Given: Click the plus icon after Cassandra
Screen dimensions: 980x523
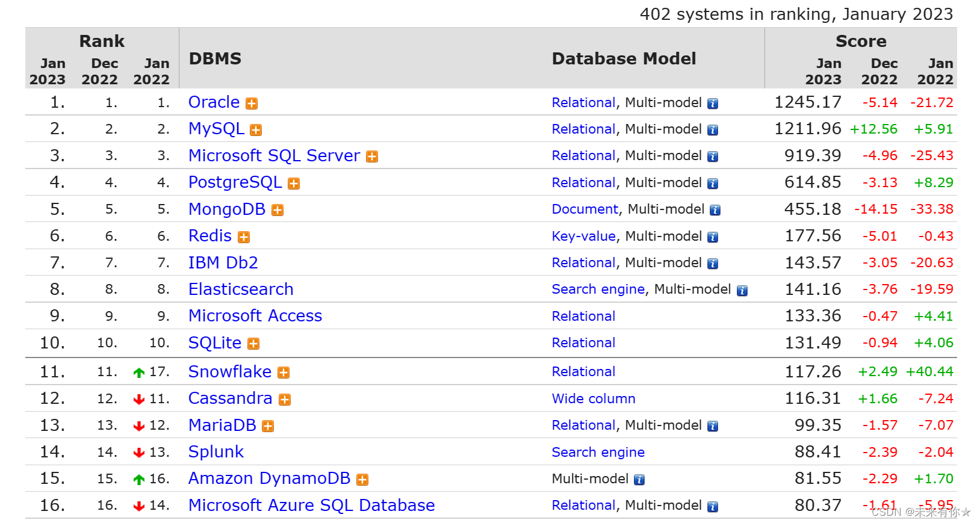Looking at the screenshot, I should (x=285, y=400).
